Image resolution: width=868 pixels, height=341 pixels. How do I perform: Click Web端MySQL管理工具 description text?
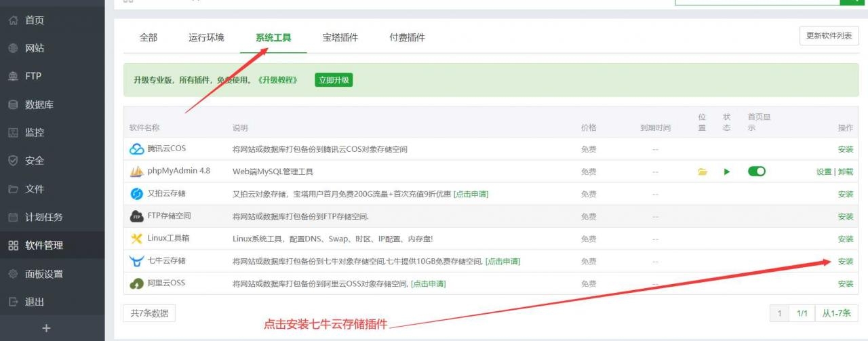pyautogui.click(x=273, y=172)
